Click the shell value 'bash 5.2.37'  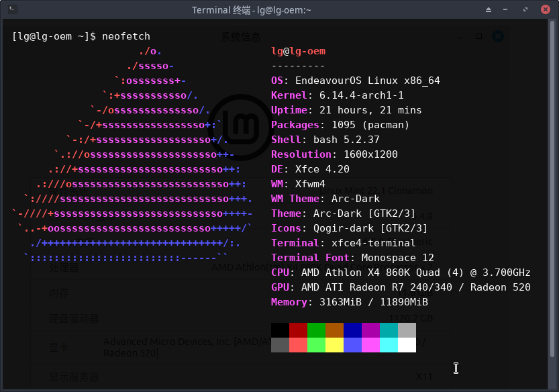coord(346,140)
